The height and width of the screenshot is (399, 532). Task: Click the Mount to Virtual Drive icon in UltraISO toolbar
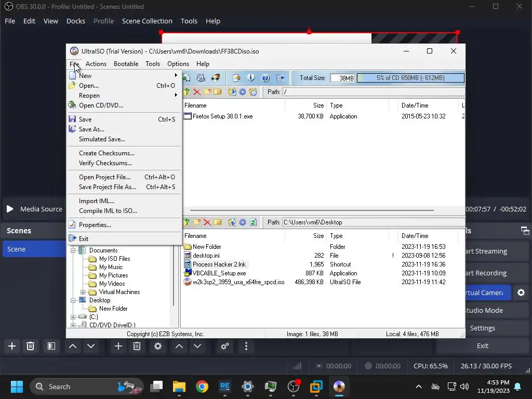coord(201,78)
